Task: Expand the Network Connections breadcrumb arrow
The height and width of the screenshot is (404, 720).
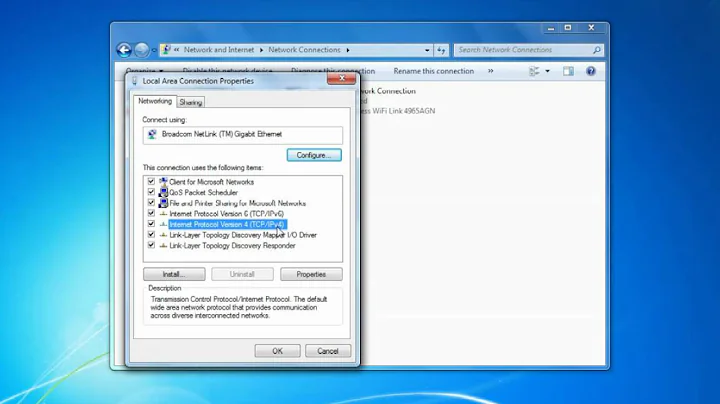Action: click(x=348, y=50)
